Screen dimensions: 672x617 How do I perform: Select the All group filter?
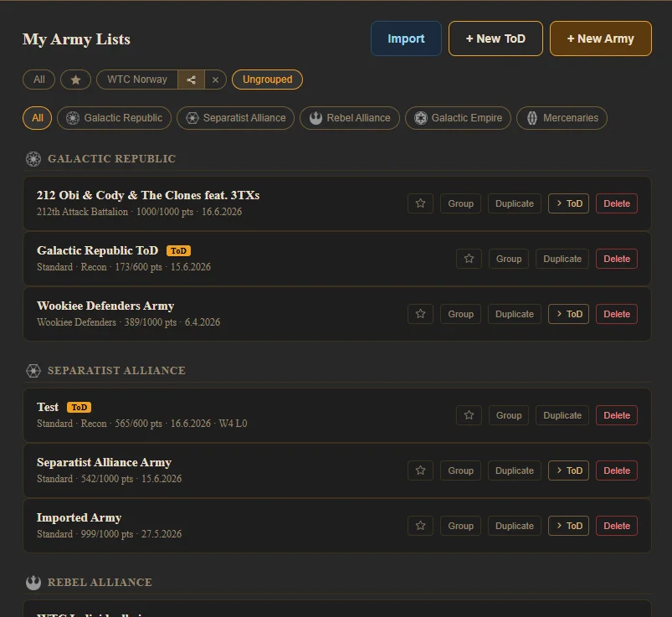[x=39, y=80]
